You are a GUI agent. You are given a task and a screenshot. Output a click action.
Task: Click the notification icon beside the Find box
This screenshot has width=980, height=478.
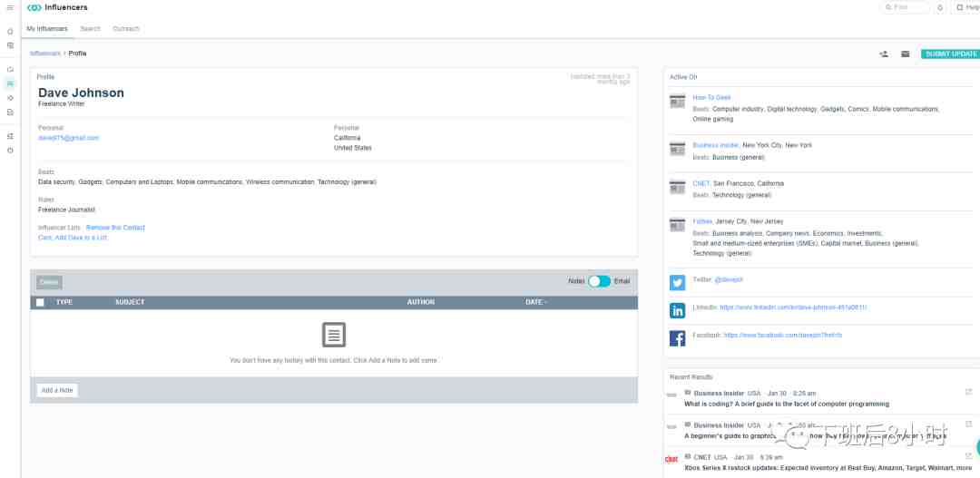(x=940, y=7)
